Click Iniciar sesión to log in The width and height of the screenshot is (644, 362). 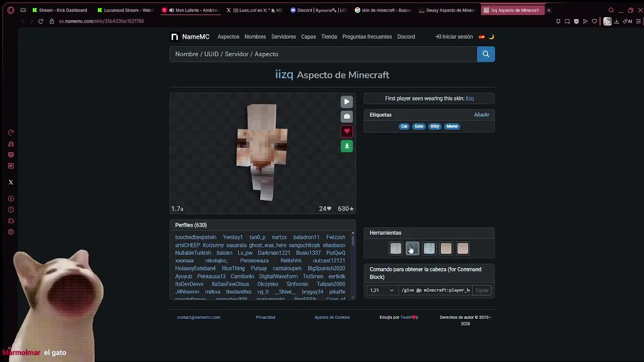[454, 37]
